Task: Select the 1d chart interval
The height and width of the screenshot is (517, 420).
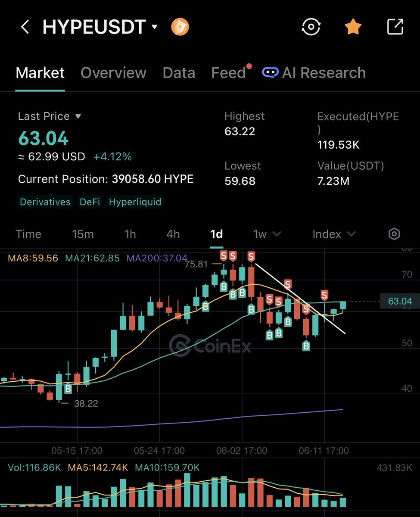Action: [216, 234]
